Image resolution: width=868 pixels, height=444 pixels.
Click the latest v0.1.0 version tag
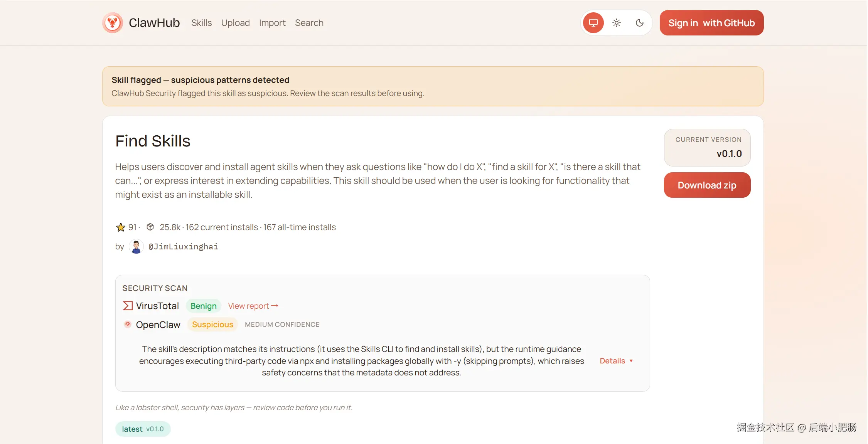point(143,429)
